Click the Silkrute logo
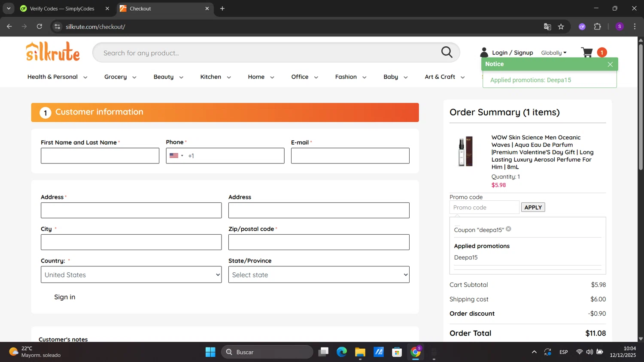The image size is (644, 362). pyautogui.click(x=53, y=52)
